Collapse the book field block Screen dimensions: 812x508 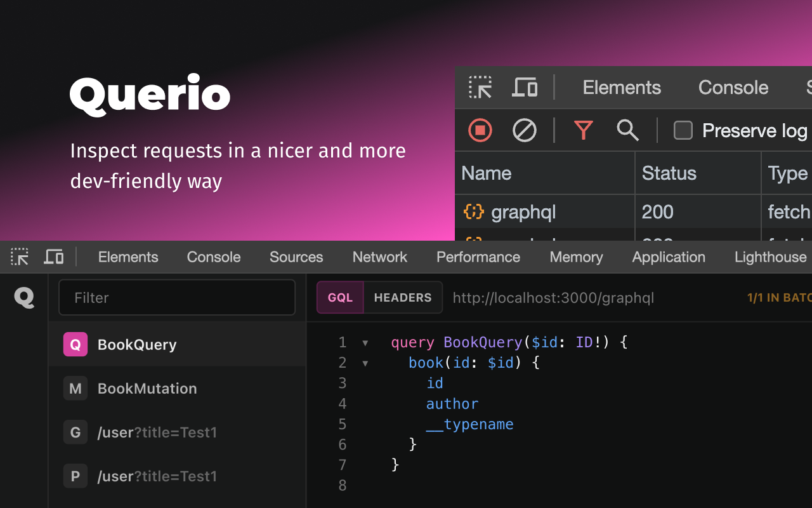(365, 362)
